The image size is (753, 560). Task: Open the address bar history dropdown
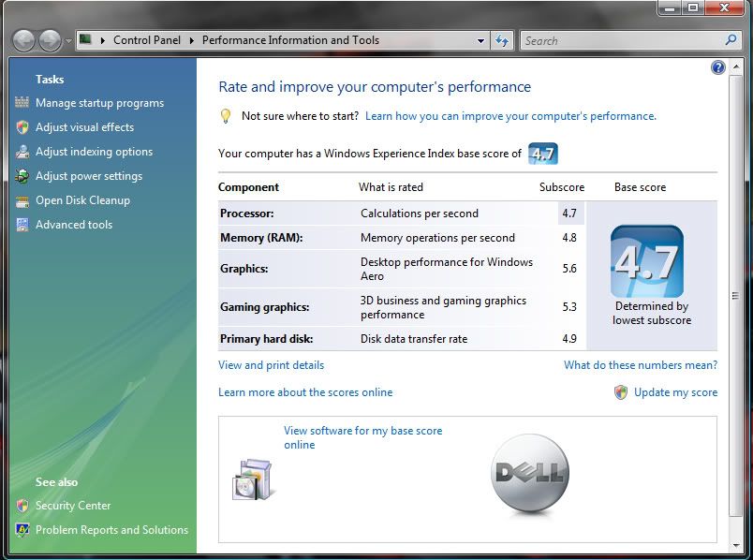click(480, 41)
